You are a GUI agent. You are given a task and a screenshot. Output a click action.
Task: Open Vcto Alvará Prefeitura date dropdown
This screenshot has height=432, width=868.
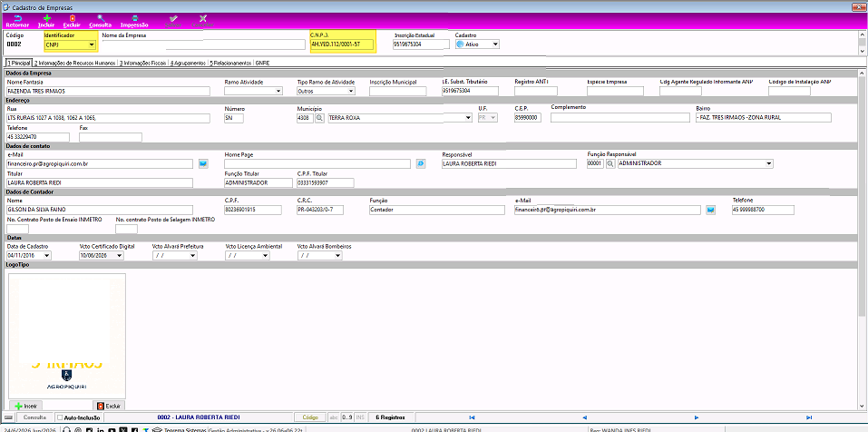click(x=192, y=256)
